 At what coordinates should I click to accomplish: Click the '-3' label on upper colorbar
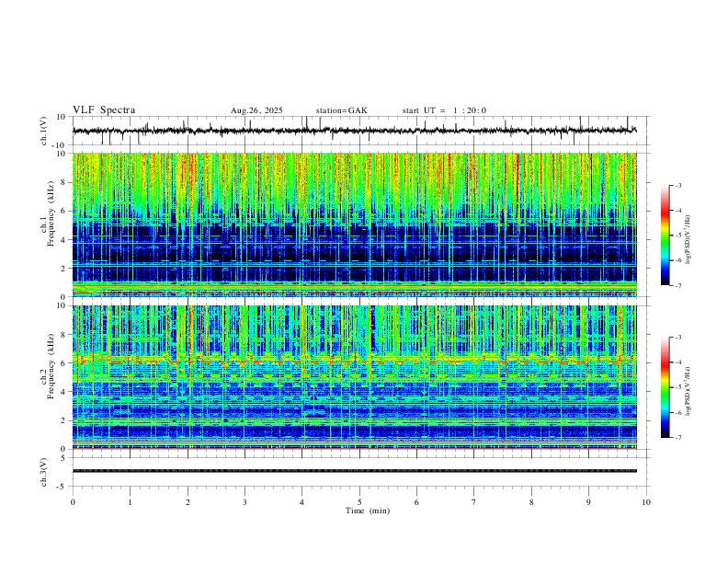[678, 185]
